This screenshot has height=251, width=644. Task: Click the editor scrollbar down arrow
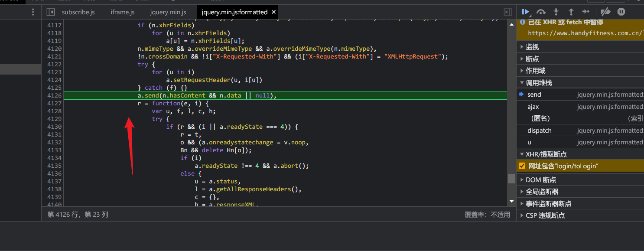512,202
